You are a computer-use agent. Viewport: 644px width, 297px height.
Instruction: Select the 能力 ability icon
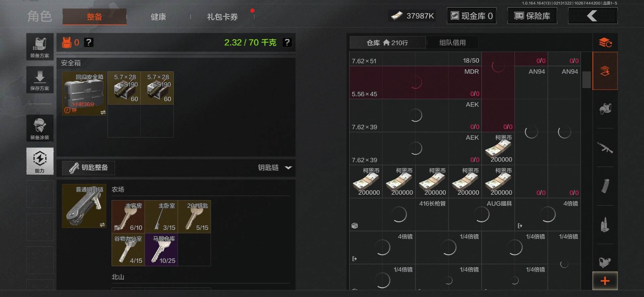tap(40, 161)
